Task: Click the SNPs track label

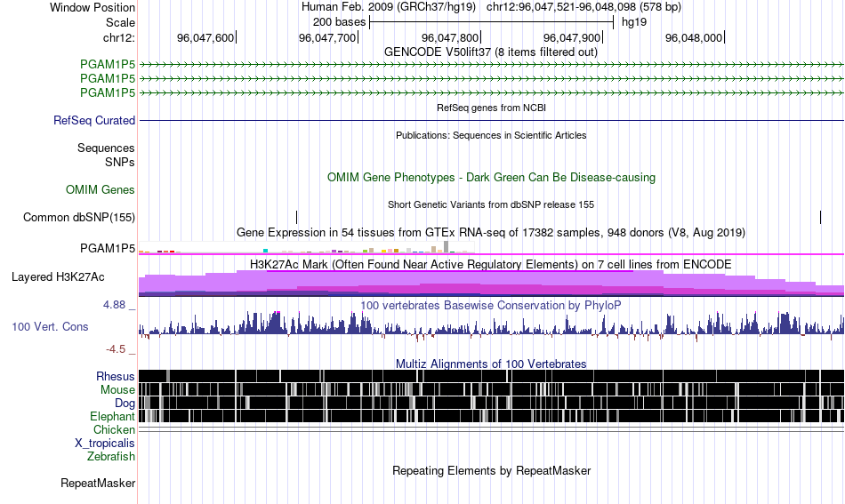Action: click(120, 162)
